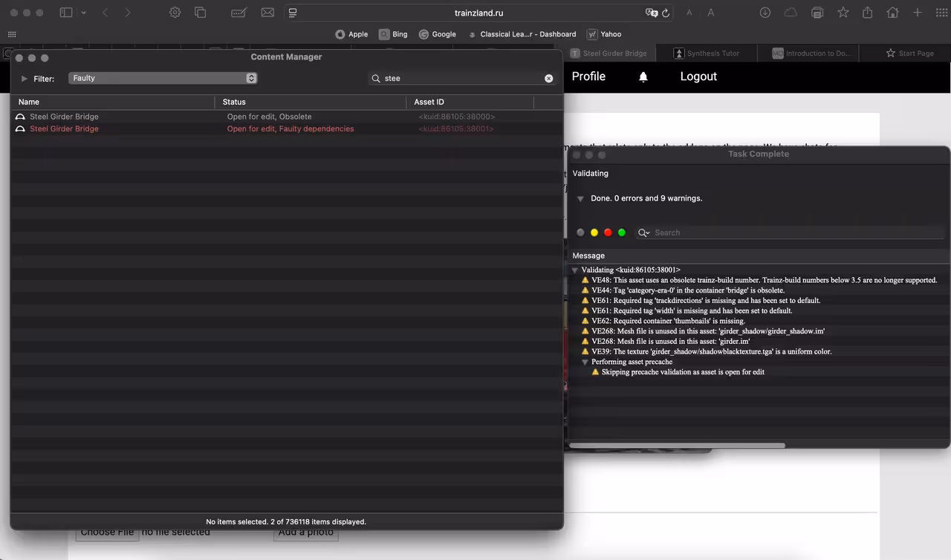The image size is (951, 560).
Task: Decrease text size with small A button
Action: [x=689, y=13]
